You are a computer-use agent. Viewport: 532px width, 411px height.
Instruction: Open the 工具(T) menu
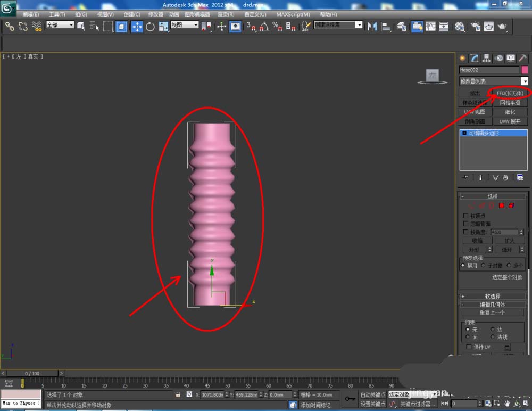tap(57, 14)
